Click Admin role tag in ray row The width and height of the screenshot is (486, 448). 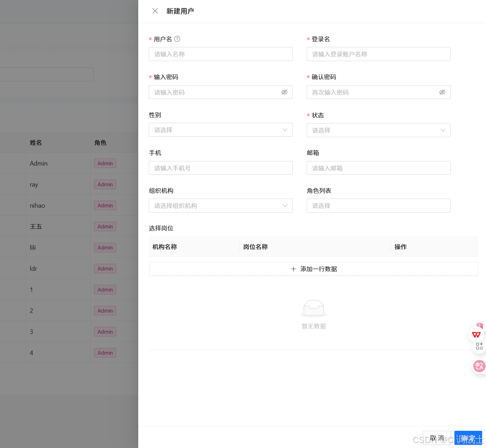click(105, 185)
